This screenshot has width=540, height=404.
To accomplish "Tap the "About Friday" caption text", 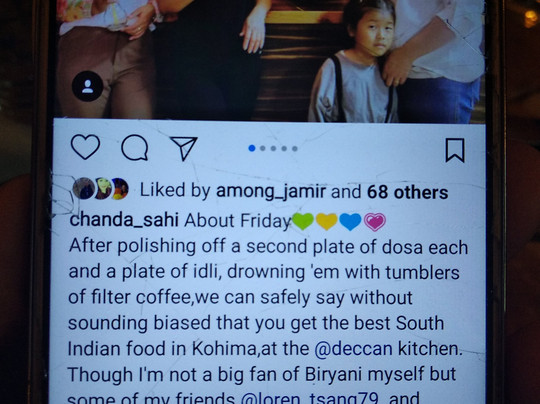I will [x=238, y=220].
